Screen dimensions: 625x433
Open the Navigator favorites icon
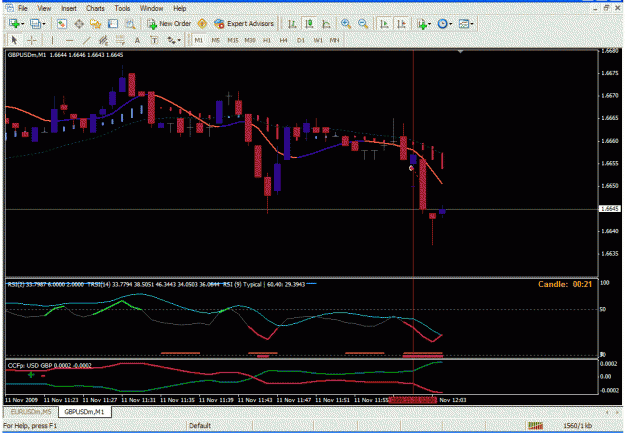click(x=96, y=24)
